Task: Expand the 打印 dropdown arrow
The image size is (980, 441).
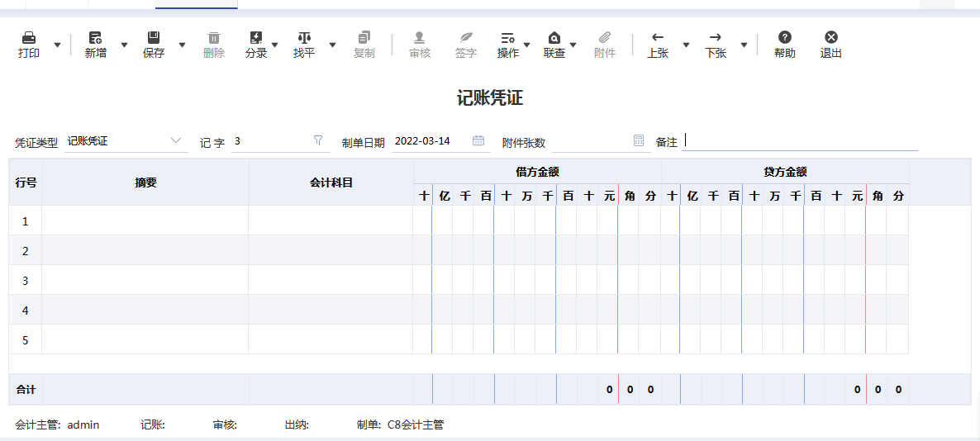Action: [x=57, y=45]
